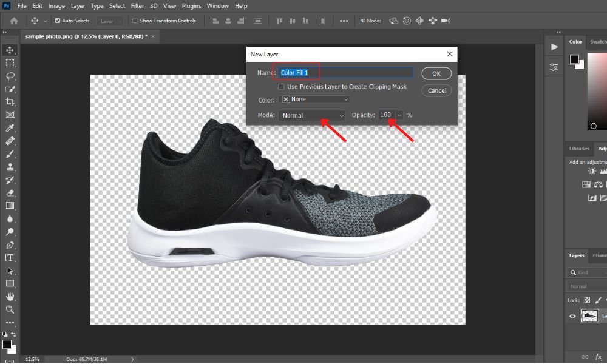Open the Mode dropdown set to Normal
This screenshot has height=364, width=607.
(x=311, y=115)
